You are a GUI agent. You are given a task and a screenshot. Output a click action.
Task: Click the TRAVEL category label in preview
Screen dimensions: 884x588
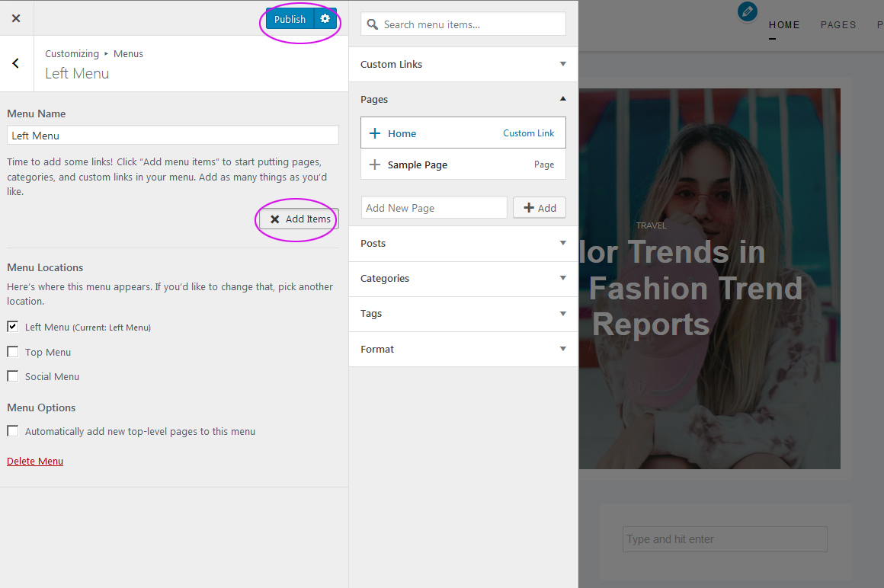pos(651,225)
